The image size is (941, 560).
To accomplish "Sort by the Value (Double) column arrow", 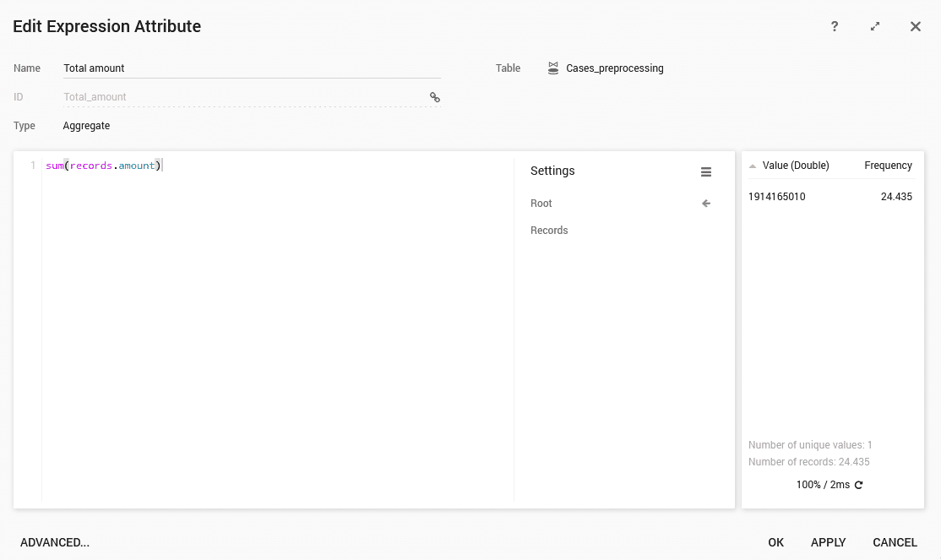I will point(753,166).
